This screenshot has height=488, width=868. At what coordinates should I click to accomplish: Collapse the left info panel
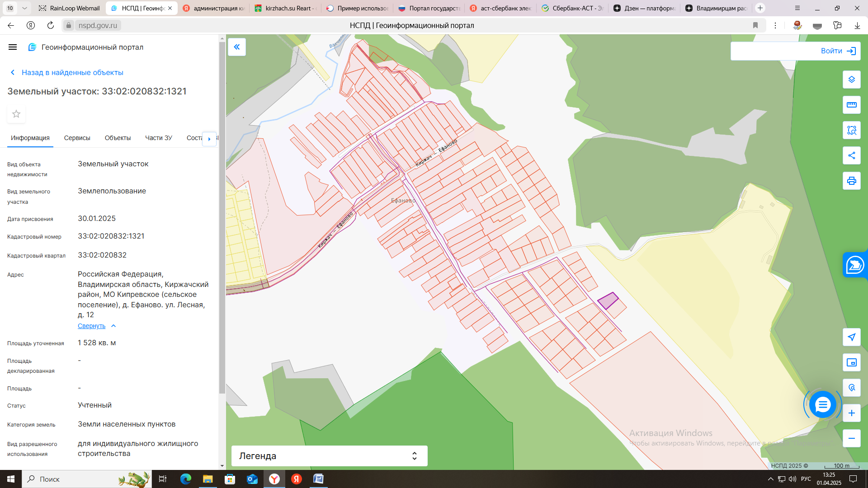(237, 47)
